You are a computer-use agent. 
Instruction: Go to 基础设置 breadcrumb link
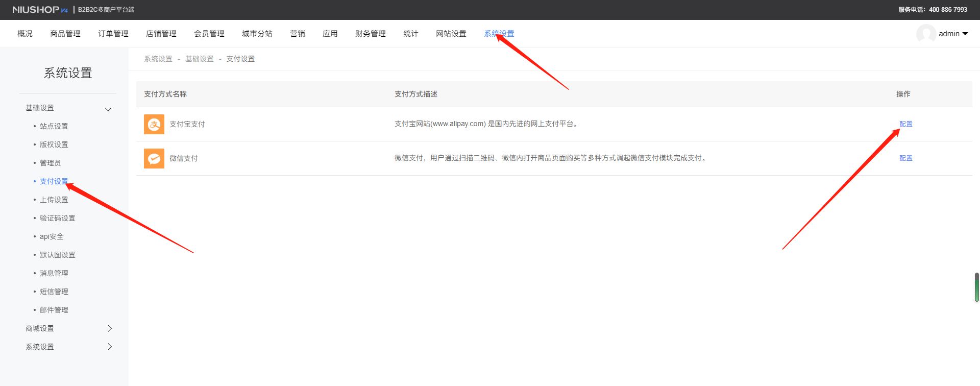click(x=200, y=59)
